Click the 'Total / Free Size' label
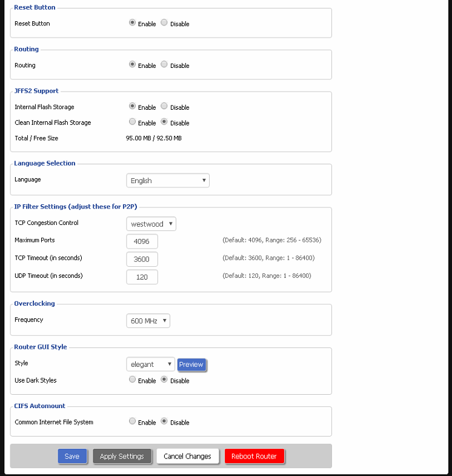The image size is (452, 476). point(36,138)
